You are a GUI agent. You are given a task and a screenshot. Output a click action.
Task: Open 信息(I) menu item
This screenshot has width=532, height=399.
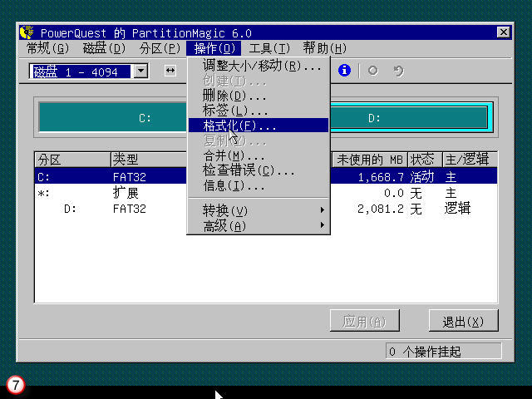(259, 185)
